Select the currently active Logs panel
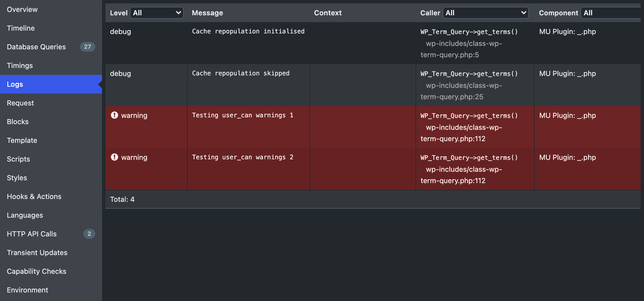This screenshot has width=644, height=301. pyautogui.click(x=15, y=84)
